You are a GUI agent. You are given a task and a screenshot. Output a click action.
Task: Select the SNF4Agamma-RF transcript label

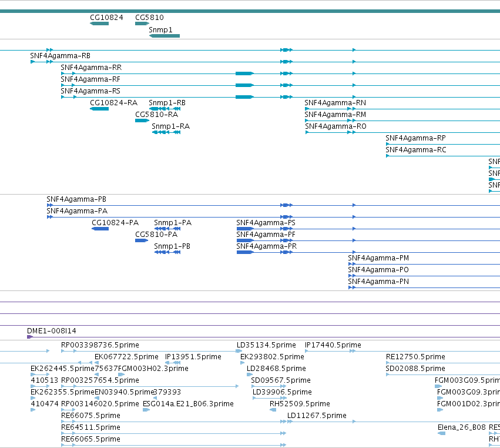(90, 79)
